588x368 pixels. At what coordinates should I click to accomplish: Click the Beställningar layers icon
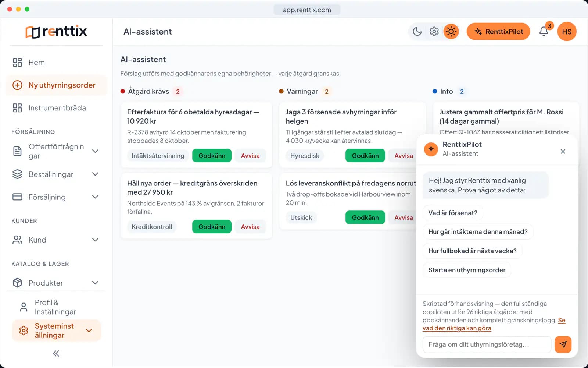[x=17, y=174]
